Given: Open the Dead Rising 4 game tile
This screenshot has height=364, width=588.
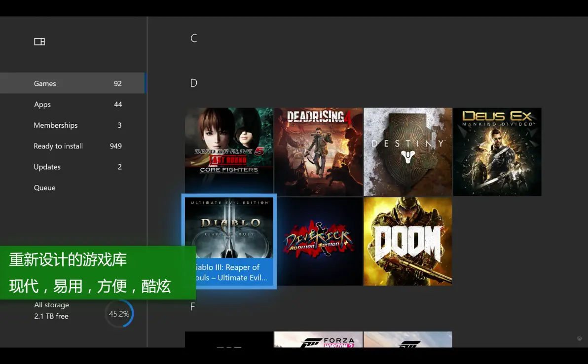Looking at the screenshot, I should (318, 152).
